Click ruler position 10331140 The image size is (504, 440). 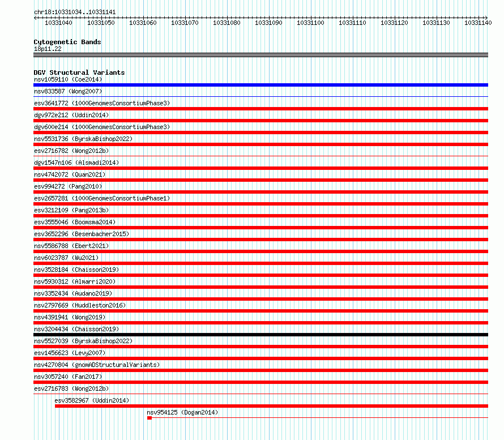tap(478, 23)
